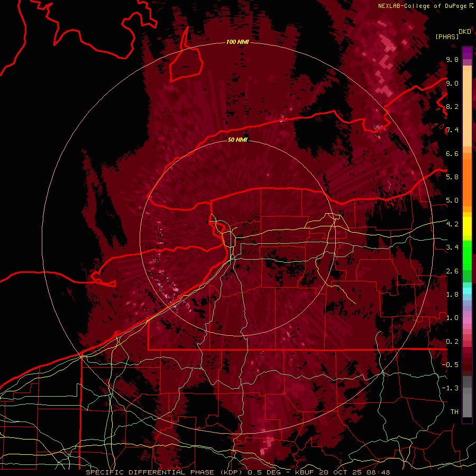Pick the yellow band of the color bar

click(467, 226)
